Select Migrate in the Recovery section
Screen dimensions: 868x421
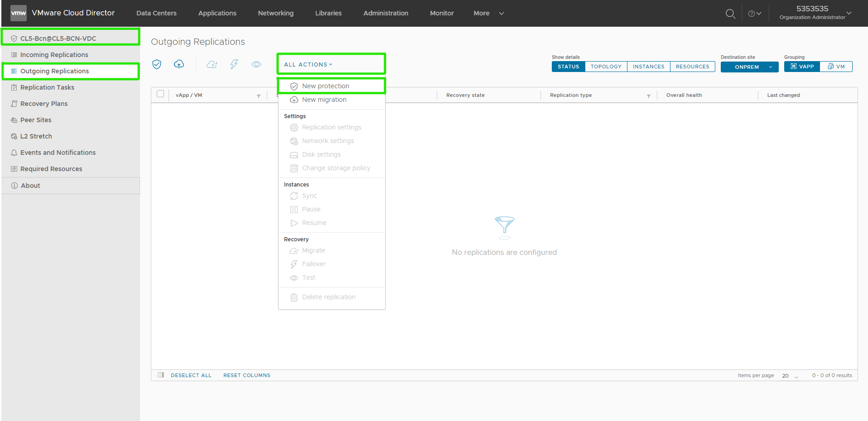coord(332,250)
